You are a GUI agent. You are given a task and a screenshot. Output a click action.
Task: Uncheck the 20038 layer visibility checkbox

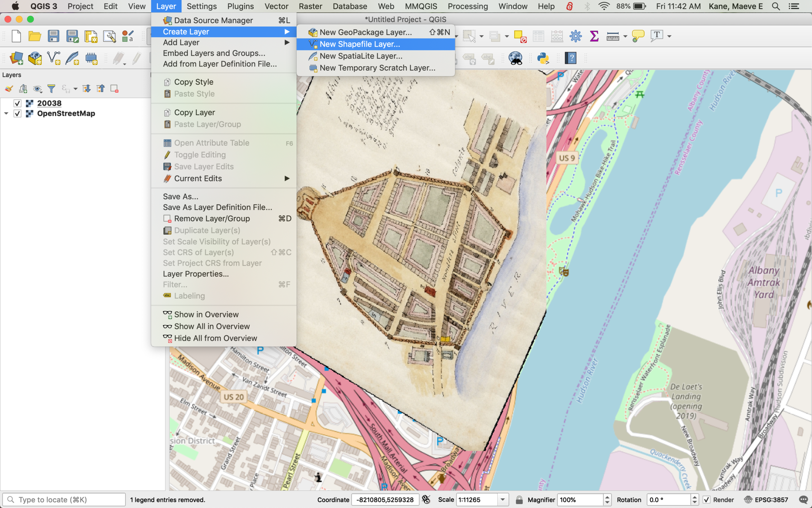point(17,103)
